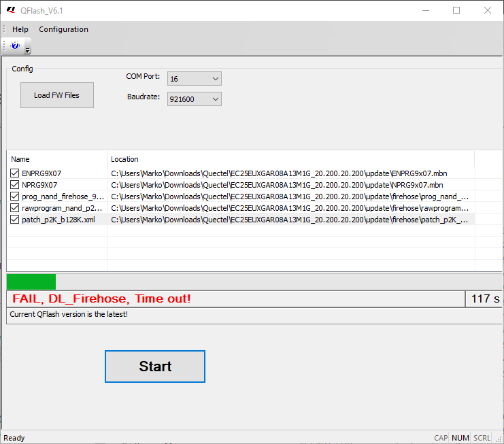
Task: Minimize the QFlash window
Action: [425, 10]
